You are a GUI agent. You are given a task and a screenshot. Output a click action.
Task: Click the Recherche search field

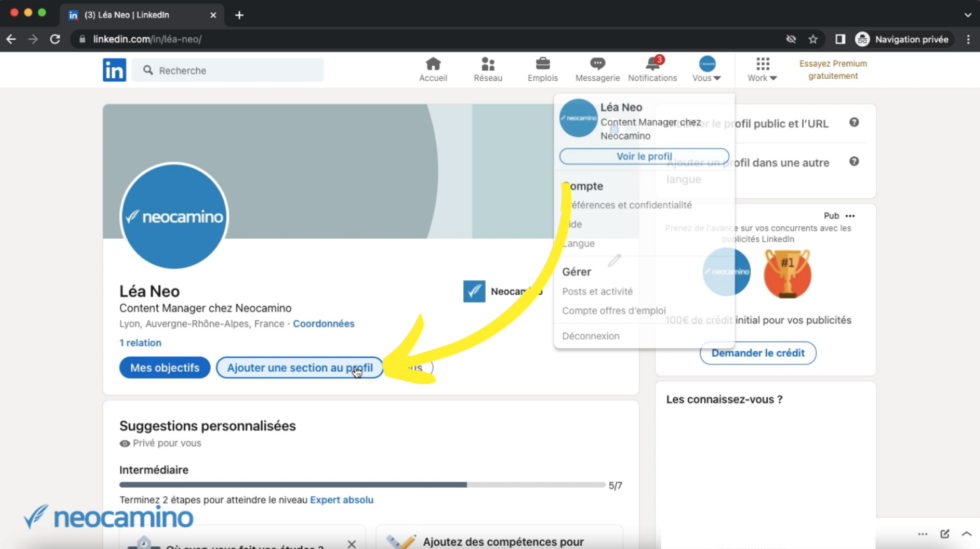tap(228, 70)
